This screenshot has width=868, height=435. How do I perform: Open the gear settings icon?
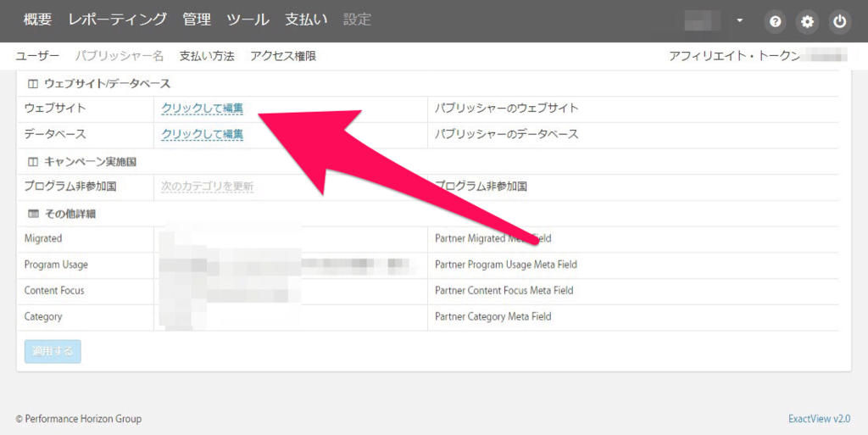(x=807, y=21)
